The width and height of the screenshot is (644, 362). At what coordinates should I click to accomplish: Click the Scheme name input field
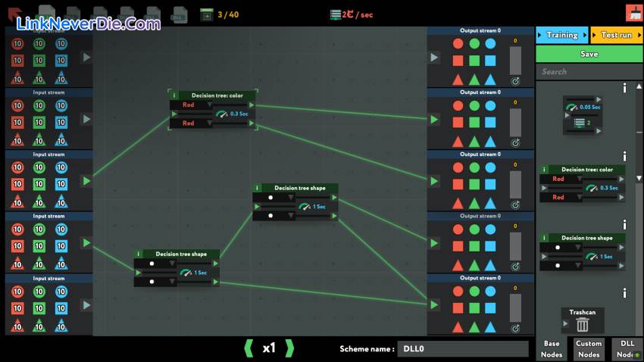point(462,348)
